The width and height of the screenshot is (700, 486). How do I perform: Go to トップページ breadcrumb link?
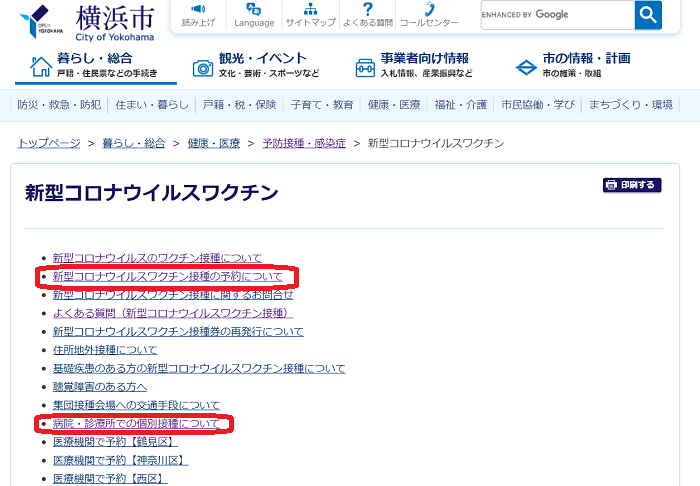tap(49, 143)
